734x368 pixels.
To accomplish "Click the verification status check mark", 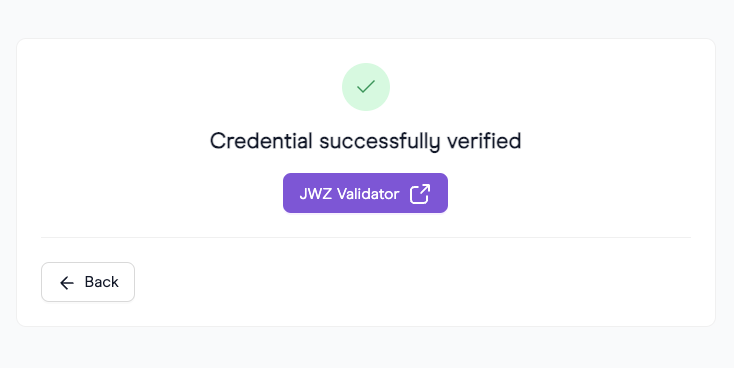I will tap(366, 87).
